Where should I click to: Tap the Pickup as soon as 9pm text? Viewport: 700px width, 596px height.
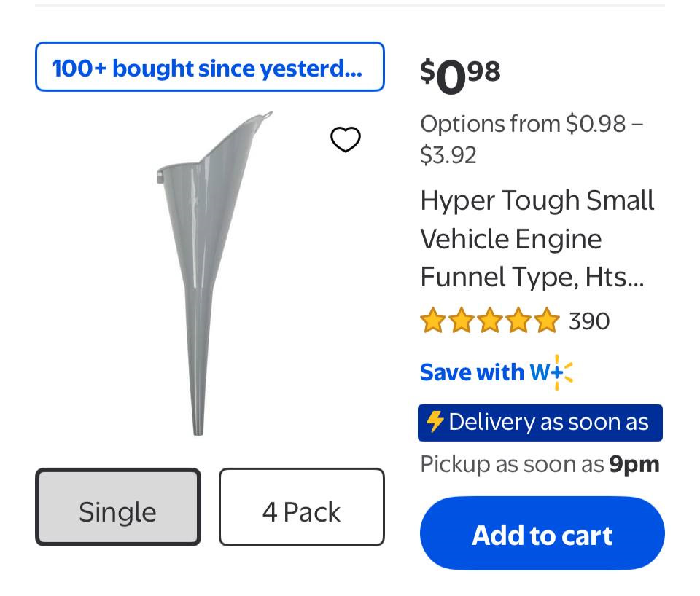pos(540,464)
